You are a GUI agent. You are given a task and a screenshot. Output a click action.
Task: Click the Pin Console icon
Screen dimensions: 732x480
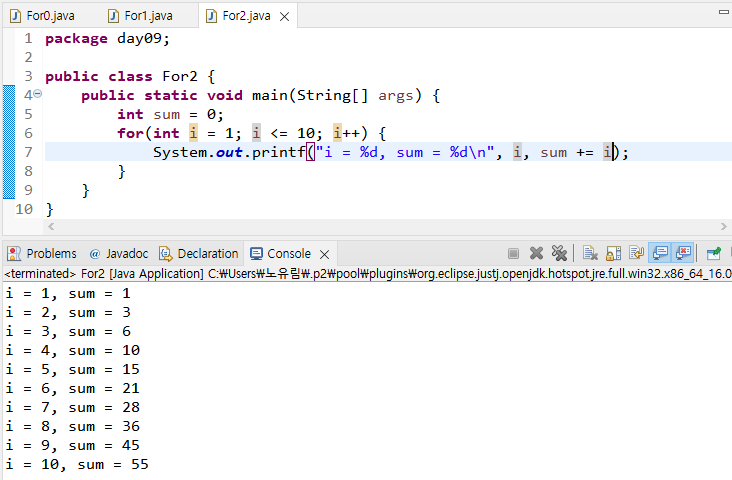coord(714,254)
